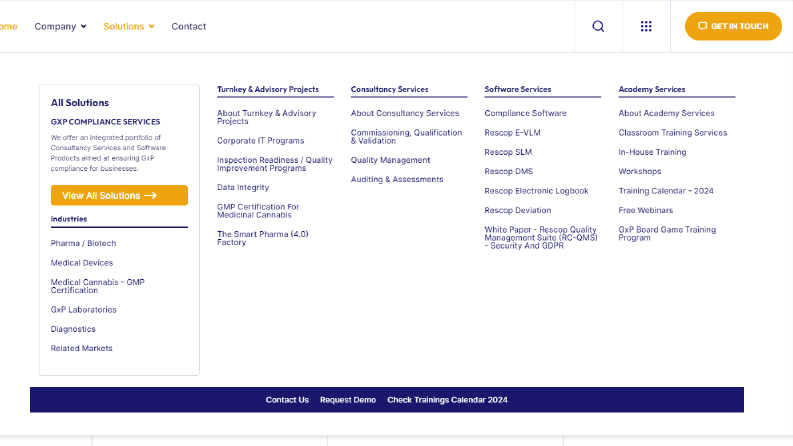Open Corporate IT Programs link
The image size is (793, 446).
click(x=260, y=141)
